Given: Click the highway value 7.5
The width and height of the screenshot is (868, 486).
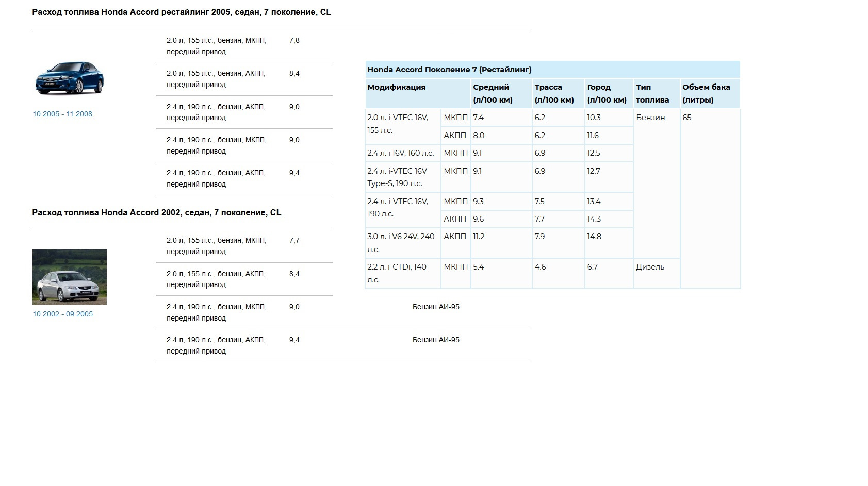Looking at the screenshot, I should click(539, 202).
